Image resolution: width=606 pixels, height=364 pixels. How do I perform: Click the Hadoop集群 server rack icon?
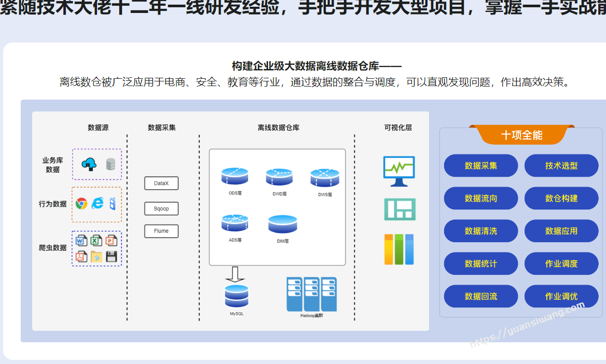[x=311, y=294]
